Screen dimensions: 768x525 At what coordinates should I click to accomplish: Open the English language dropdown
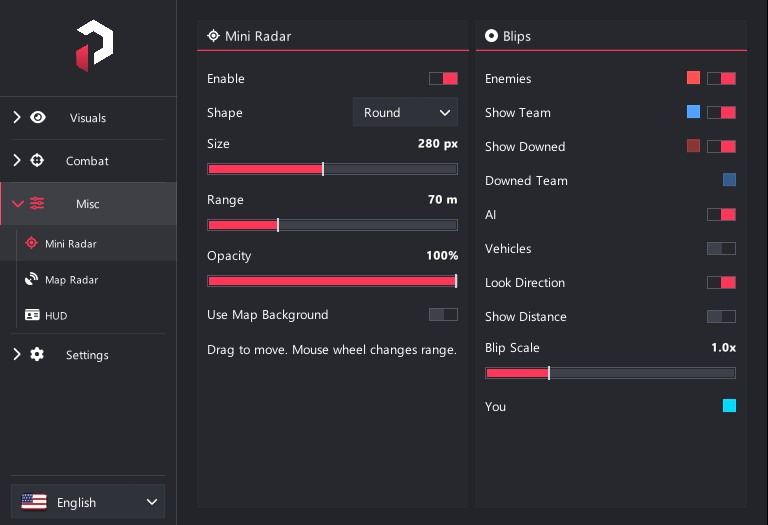pyautogui.click(x=88, y=502)
